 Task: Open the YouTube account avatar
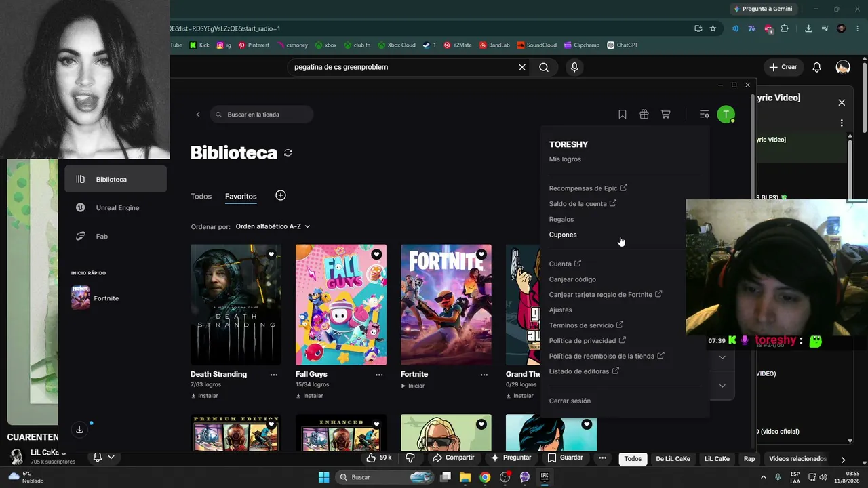tap(843, 67)
